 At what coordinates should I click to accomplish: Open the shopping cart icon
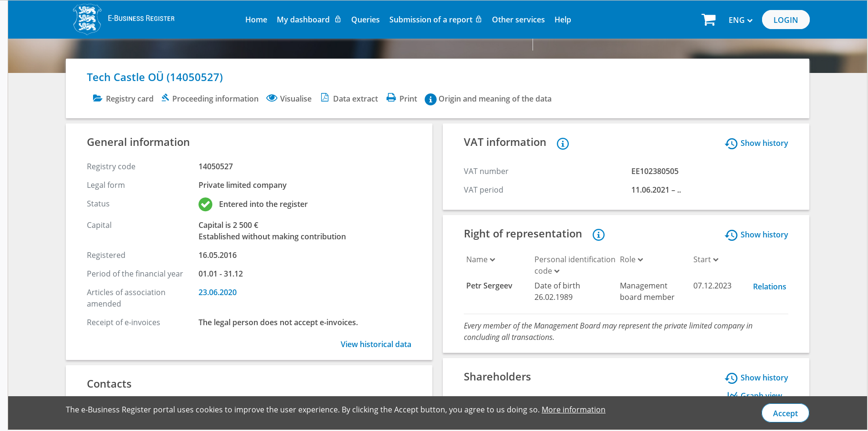(709, 20)
